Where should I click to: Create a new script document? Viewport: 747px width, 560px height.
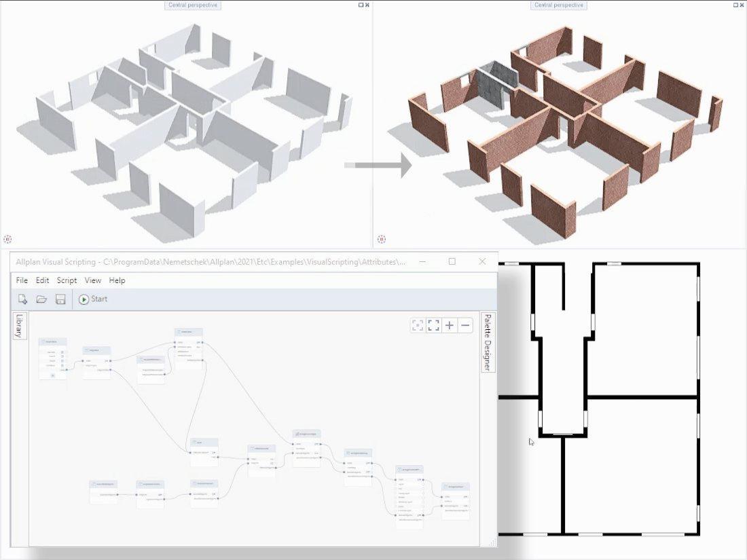(x=22, y=299)
